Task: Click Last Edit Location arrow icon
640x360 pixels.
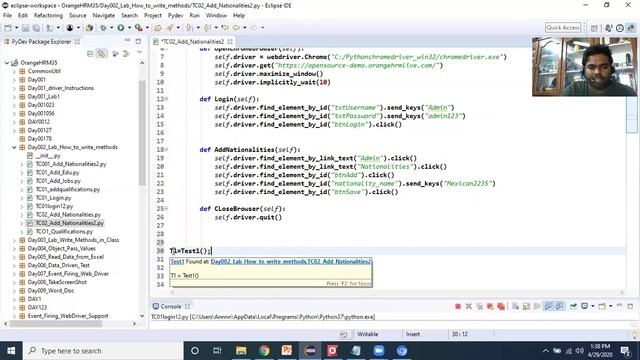Action: pos(225,28)
